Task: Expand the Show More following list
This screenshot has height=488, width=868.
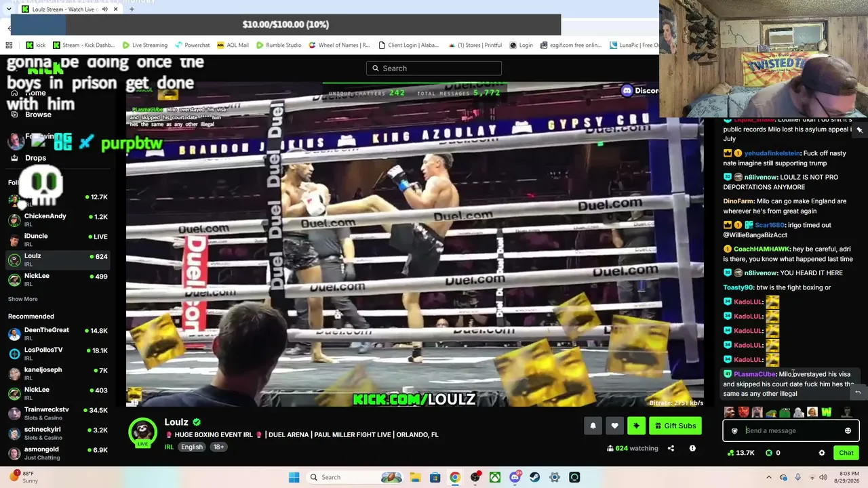Action: [23, 299]
